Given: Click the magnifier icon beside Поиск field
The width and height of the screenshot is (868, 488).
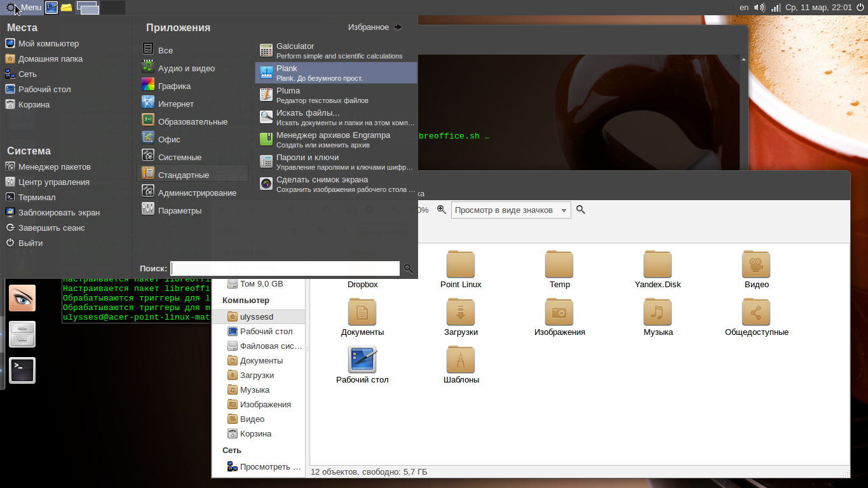Looking at the screenshot, I should point(409,269).
